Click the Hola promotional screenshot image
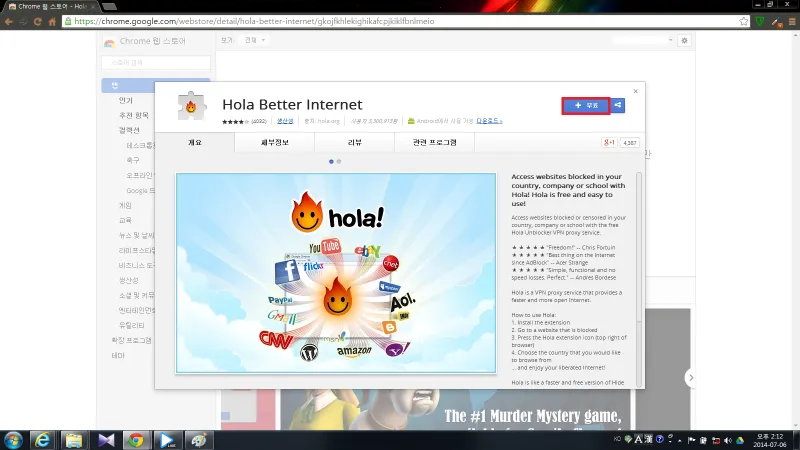 (x=336, y=273)
